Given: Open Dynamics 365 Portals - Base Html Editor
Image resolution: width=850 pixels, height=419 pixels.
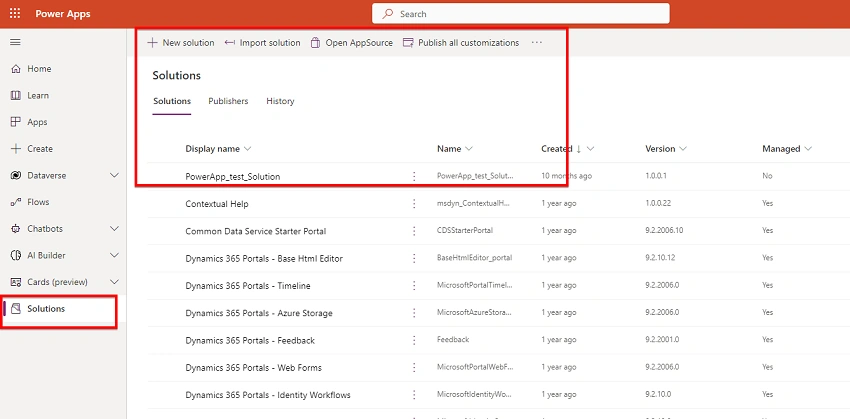Looking at the screenshot, I should click(264, 259).
